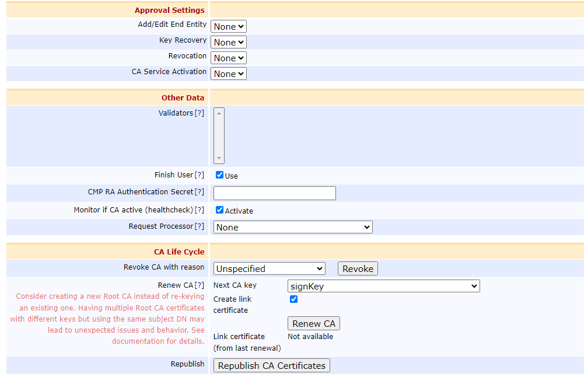Click the Renew CA button
The image size is (588, 377).
point(314,323)
